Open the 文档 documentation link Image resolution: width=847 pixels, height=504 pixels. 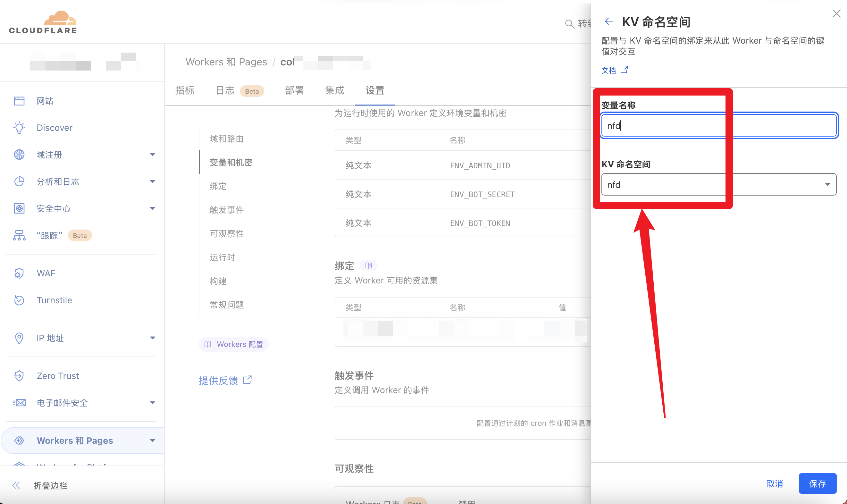click(x=608, y=70)
